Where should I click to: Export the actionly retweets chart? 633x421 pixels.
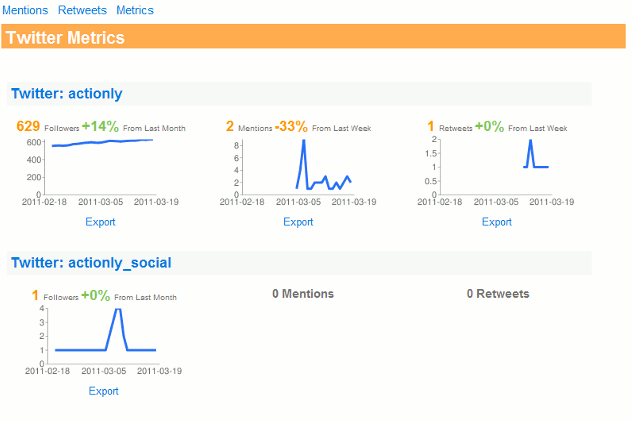click(497, 222)
